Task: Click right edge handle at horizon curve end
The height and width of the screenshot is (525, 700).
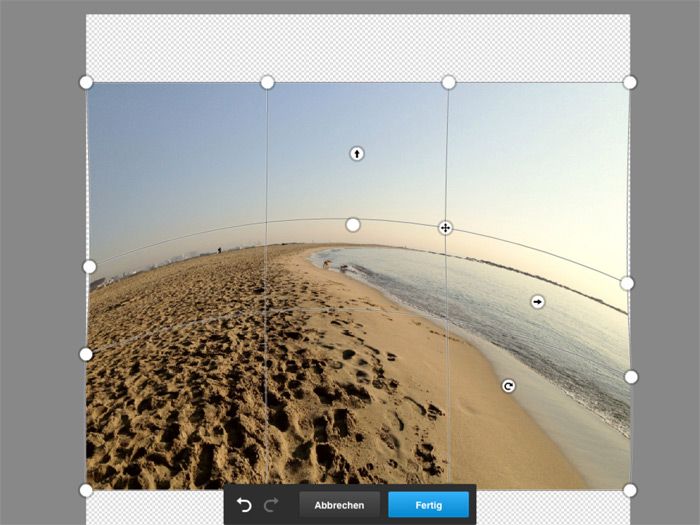Action: pos(627,283)
